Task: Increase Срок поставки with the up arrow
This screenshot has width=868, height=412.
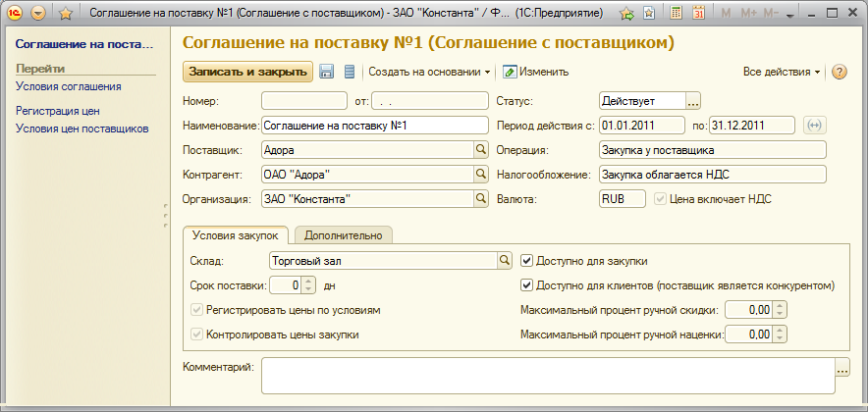Action: (x=309, y=282)
